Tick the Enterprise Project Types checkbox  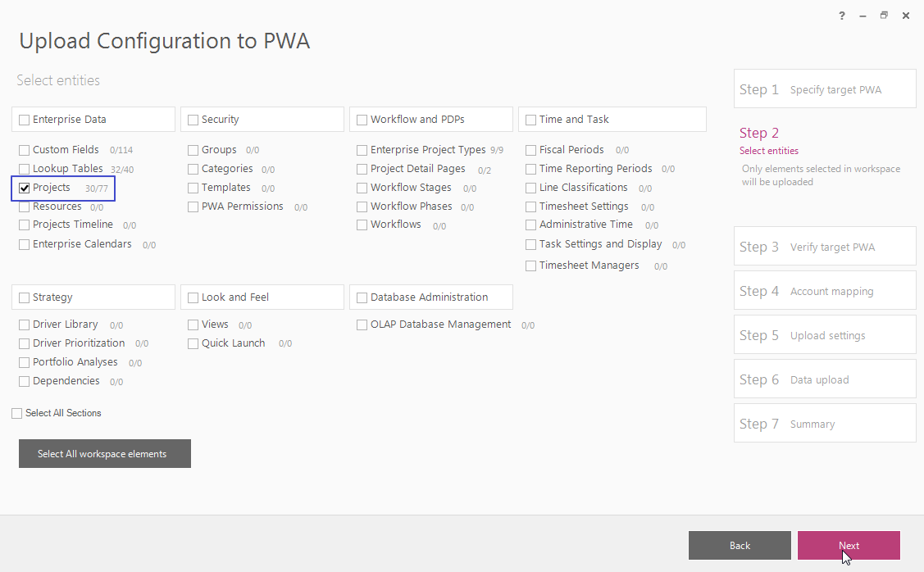pos(362,150)
